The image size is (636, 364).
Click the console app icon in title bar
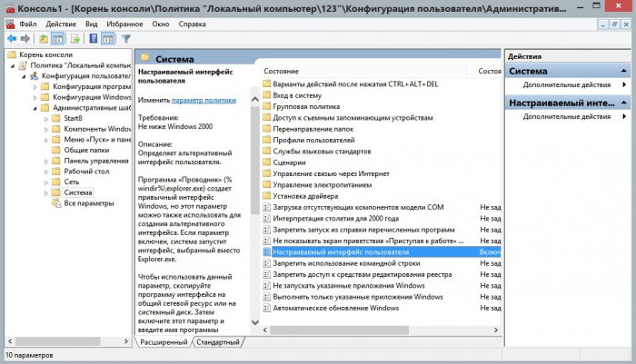pyautogui.click(x=10, y=8)
